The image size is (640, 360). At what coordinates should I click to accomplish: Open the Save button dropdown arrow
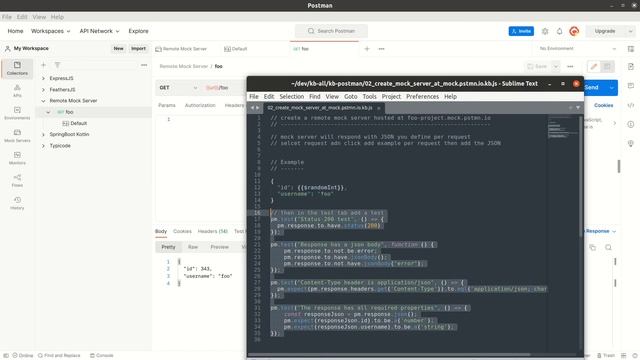point(556,67)
